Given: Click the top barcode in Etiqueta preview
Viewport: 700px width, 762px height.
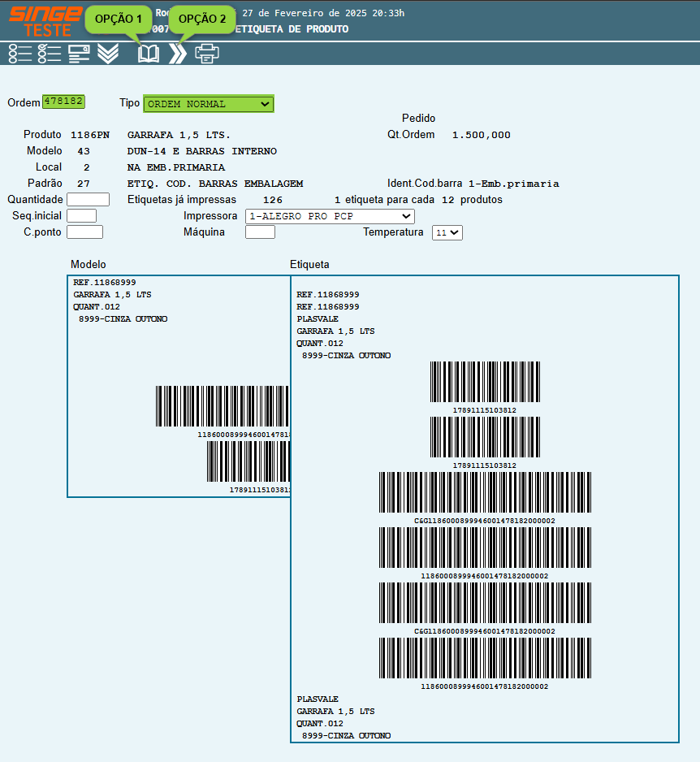Looking at the screenshot, I should pos(484,382).
